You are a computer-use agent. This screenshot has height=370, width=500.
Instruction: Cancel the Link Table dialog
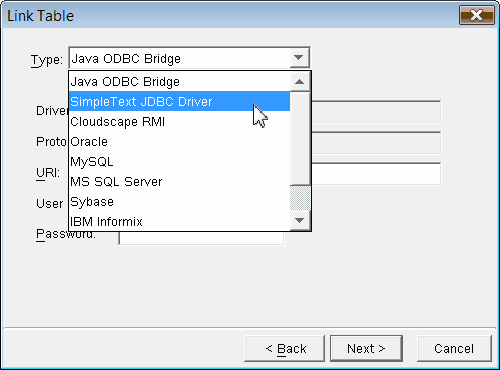click(x=454, y=349)
